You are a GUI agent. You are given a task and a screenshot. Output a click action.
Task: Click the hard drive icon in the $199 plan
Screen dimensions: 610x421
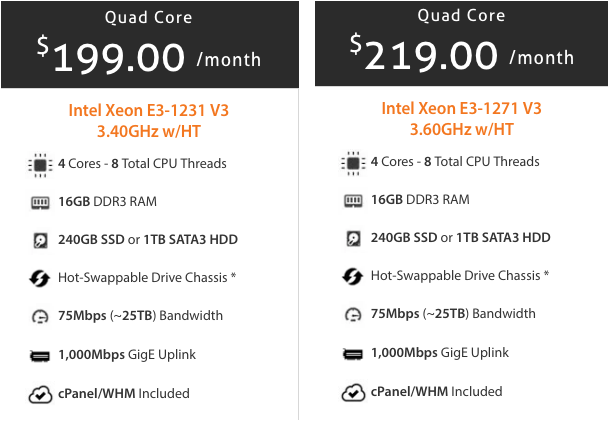click(40, 240)
